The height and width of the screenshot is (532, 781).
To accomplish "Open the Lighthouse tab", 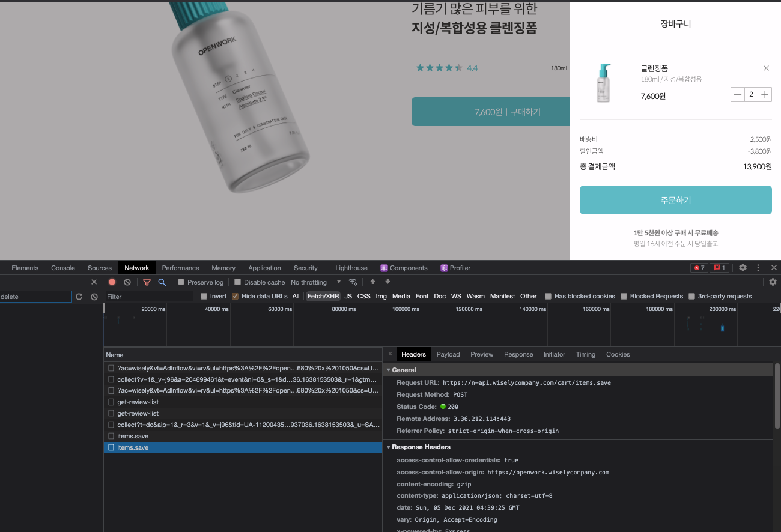I will pyautogui.click(x=351, y=268).
